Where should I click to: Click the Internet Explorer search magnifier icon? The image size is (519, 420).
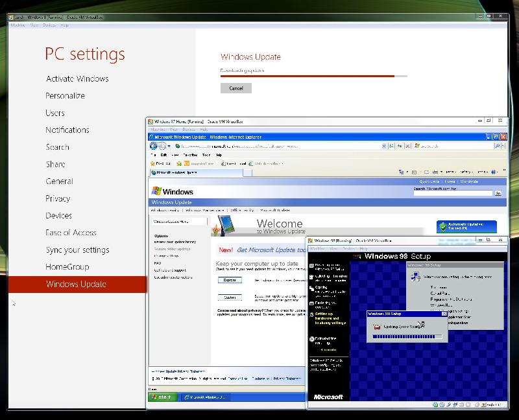click(497, 146)
